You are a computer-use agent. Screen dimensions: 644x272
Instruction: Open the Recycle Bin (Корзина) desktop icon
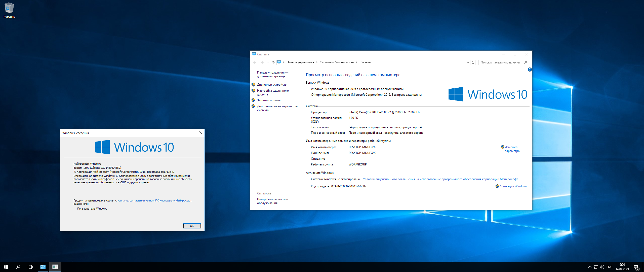pyautogui.click(x=9, y=11)
